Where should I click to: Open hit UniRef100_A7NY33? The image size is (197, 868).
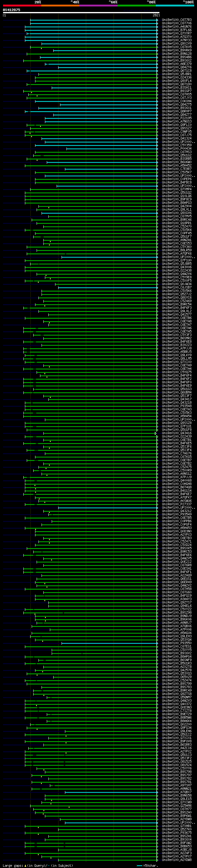pos(177,40)
